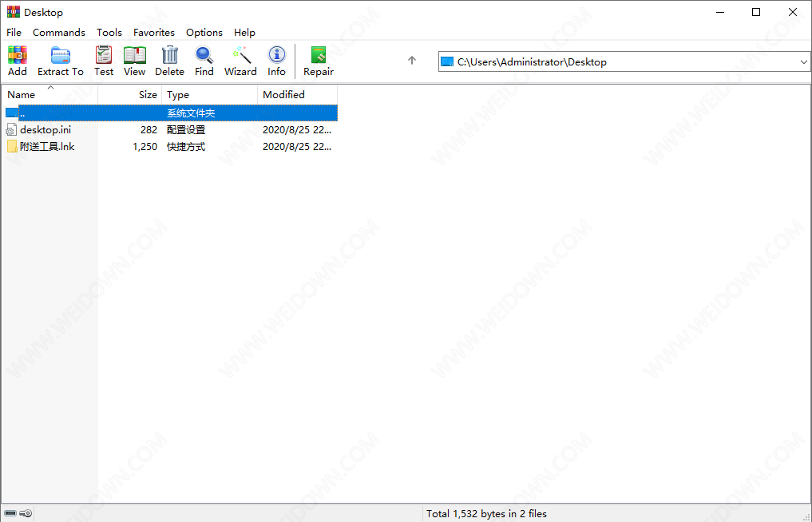Screen dimensions: 812x522
Task: Click the drive icon in status bar
Action: 10,513
